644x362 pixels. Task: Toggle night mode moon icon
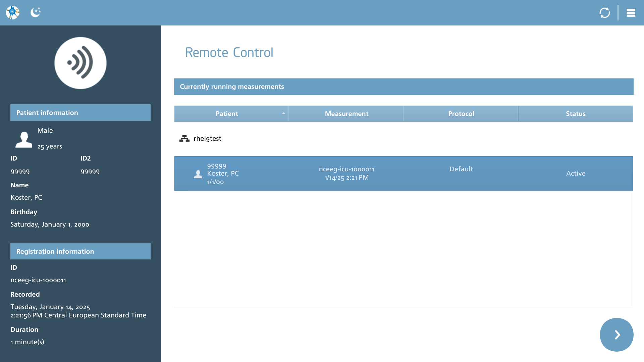click(x=36, y=12)
